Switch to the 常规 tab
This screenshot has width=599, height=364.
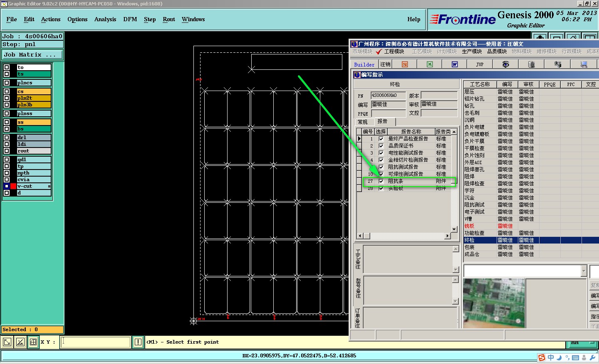pyautogui.click(x=363, y=122)
